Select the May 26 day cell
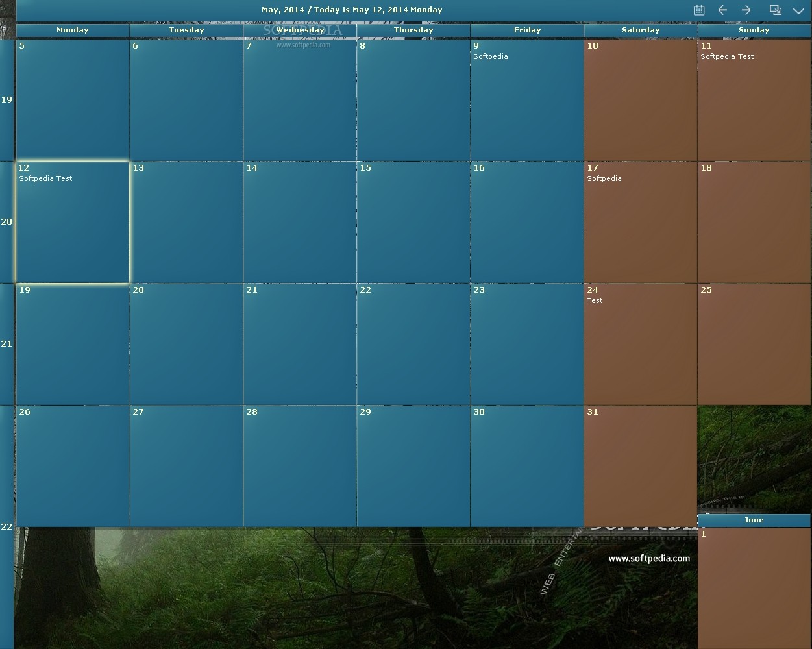This screenshot has height=649, width=812. point(73,466)
